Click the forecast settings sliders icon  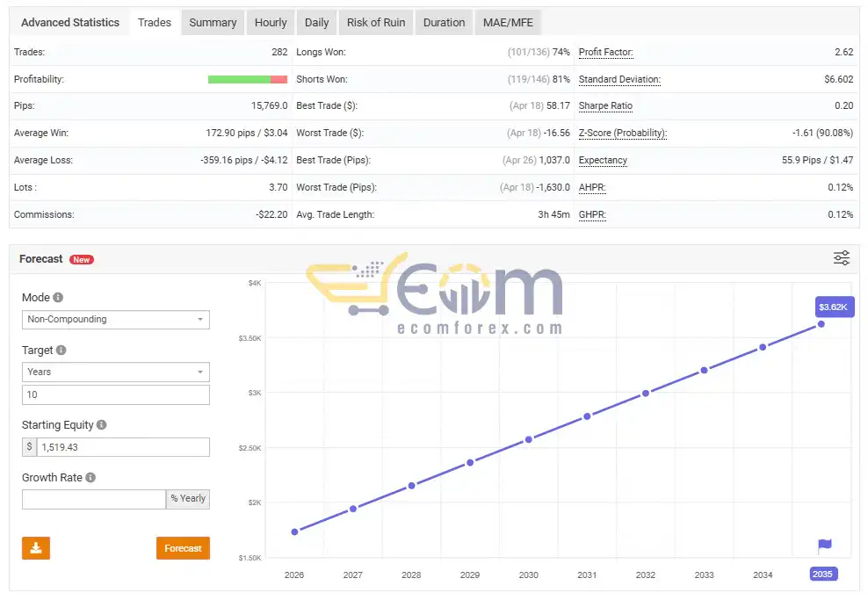(x=842, y=258)
